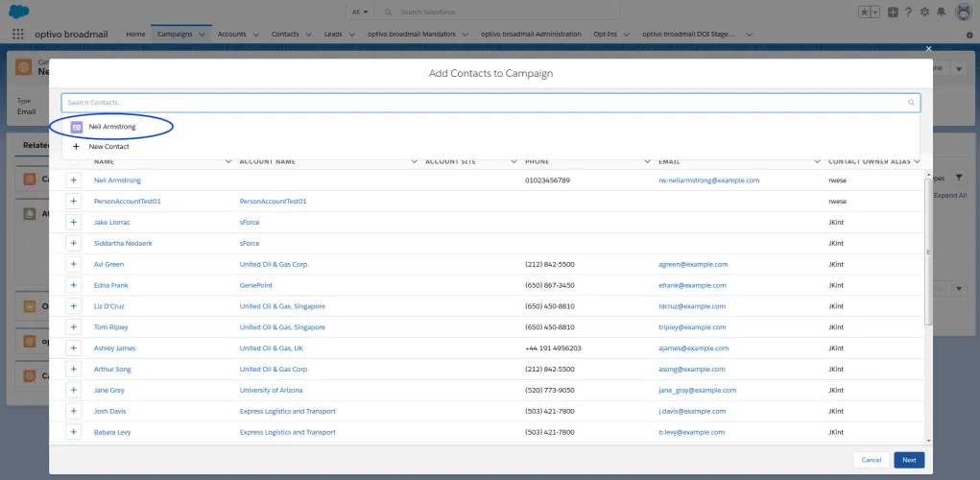Add Neil Armstrong row with plus button
The image size is (980, 480).
click(x=73, y=180)
